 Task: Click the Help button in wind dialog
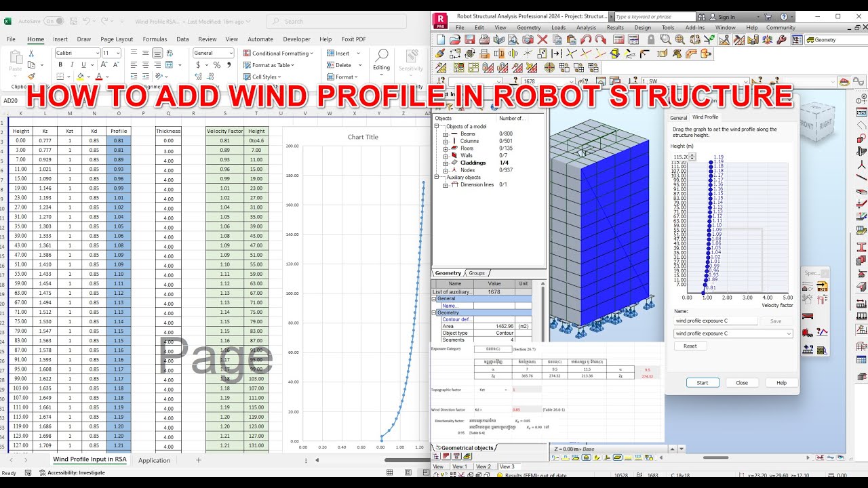[x=781, y=383]
